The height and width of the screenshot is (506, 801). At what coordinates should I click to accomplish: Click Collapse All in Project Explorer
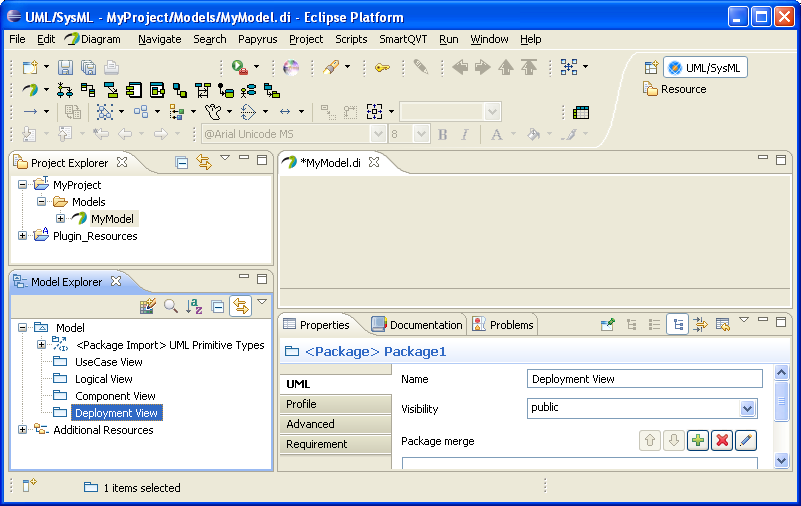point(182,162)
